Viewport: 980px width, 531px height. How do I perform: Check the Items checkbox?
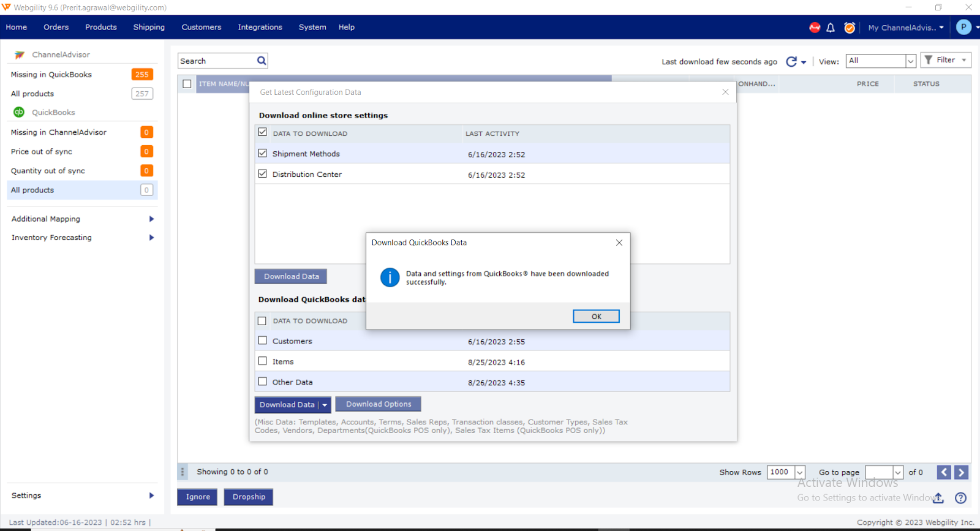click(263, 361)
